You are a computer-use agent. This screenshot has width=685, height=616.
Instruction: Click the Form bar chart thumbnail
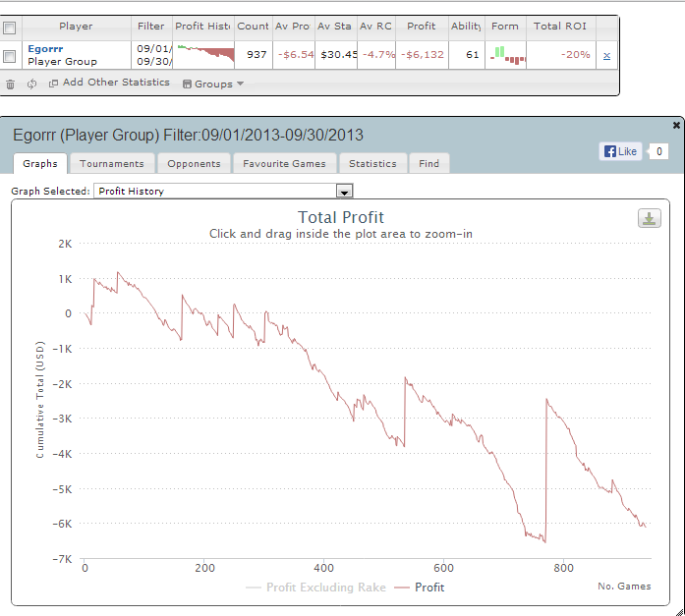coord(506,55)
